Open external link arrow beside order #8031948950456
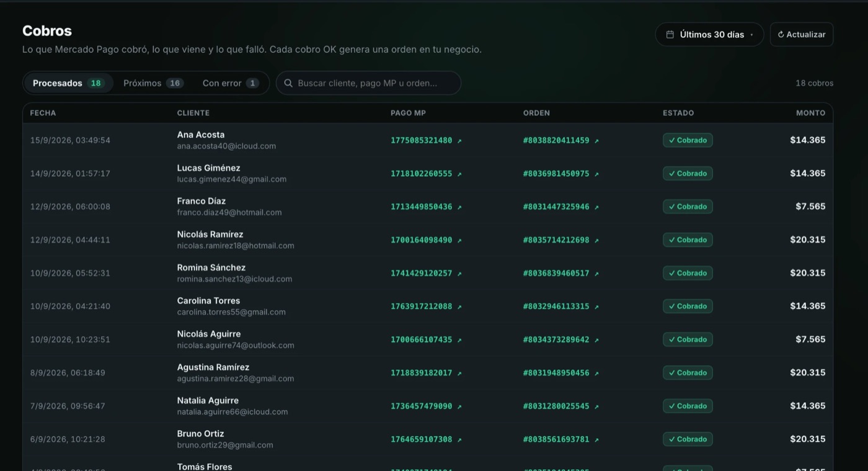 596,374
